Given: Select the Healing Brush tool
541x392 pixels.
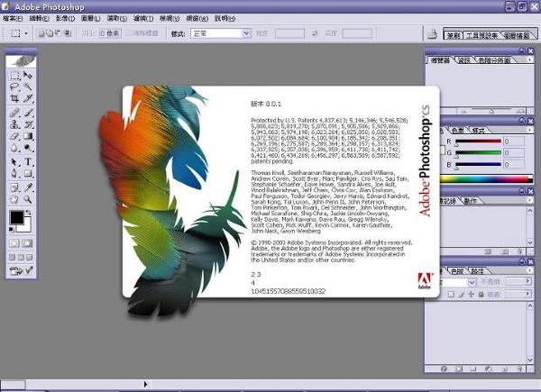Looking at the screenshot, I should click(14, 113).
